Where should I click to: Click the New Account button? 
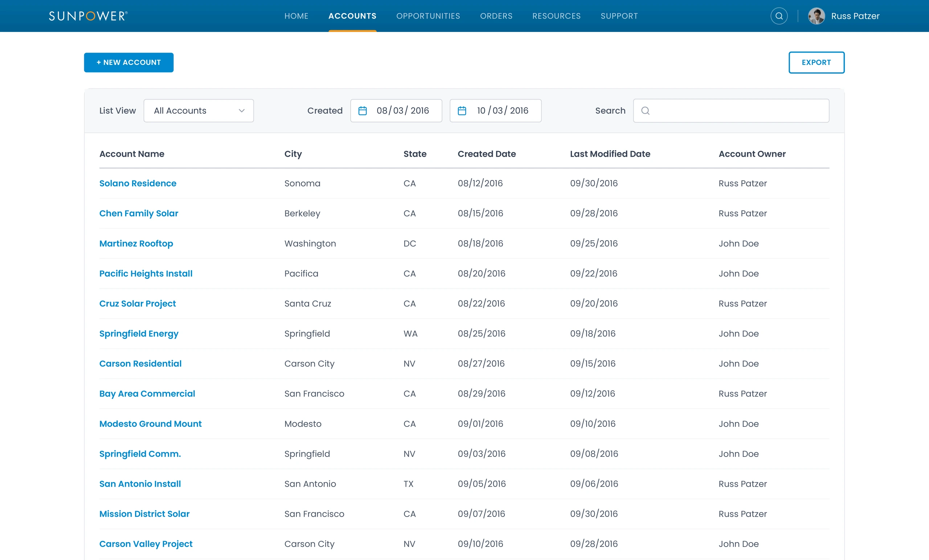click(128, 62)
